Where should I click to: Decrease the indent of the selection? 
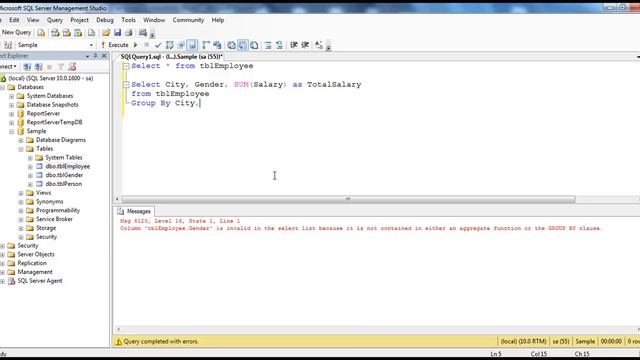(x=293, y=45)
